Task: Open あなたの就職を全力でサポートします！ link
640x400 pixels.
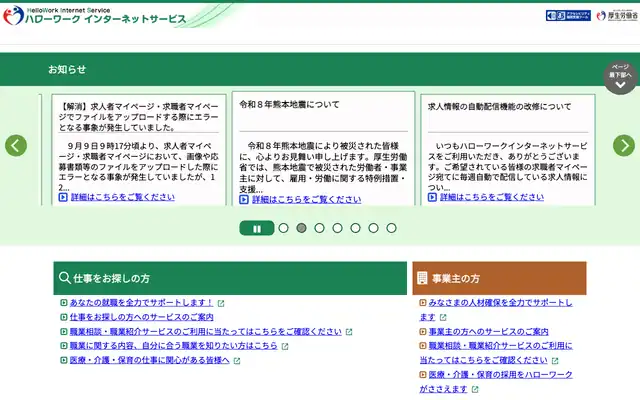Action: coord(141,303)
